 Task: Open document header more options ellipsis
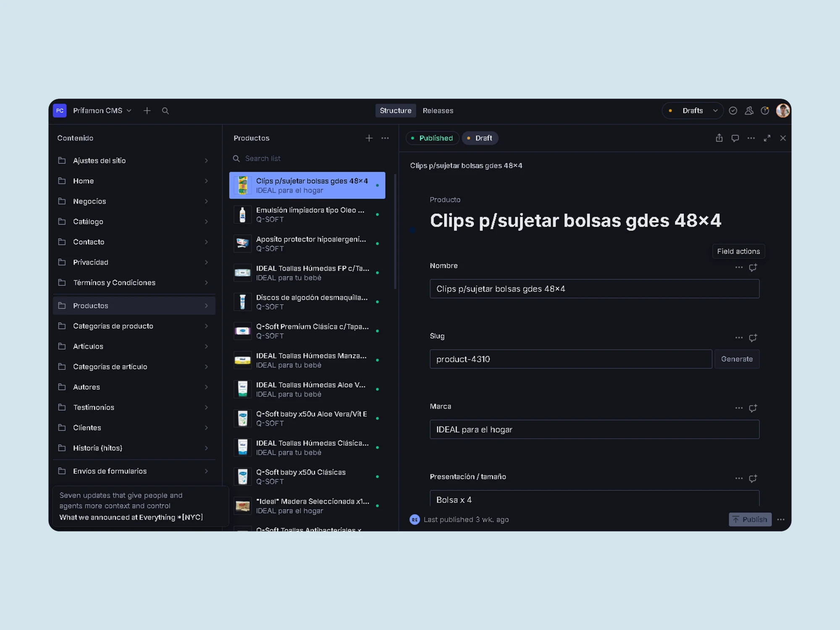point(751,138)
